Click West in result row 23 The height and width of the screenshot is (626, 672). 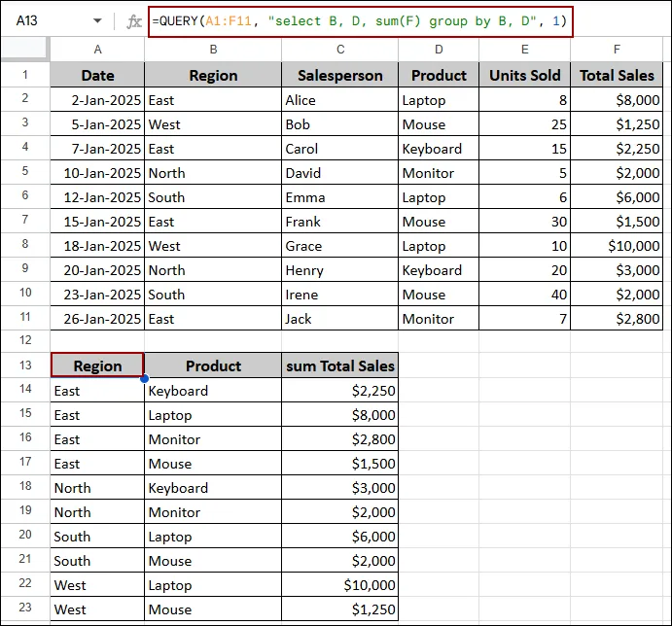tap(97, 609)
